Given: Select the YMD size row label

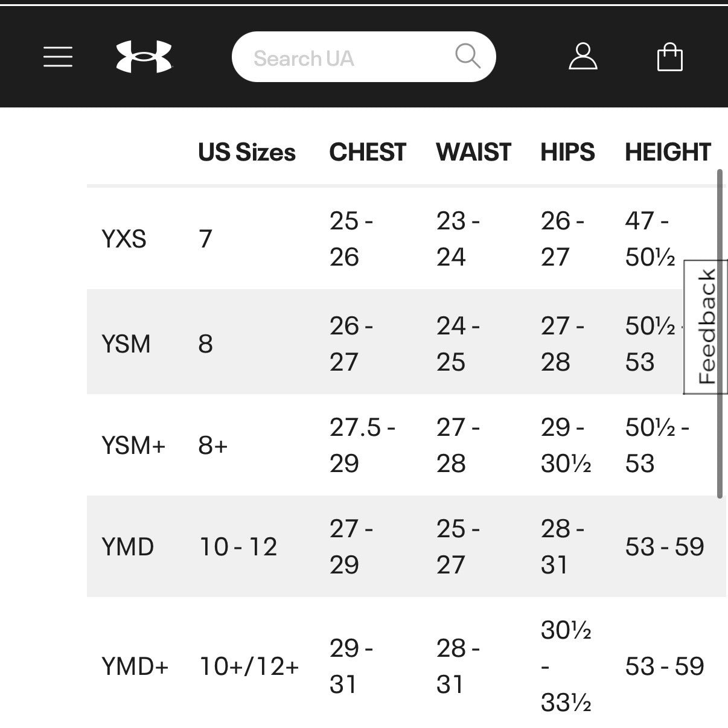Looking at the screenshot, I should pos(128,547).
